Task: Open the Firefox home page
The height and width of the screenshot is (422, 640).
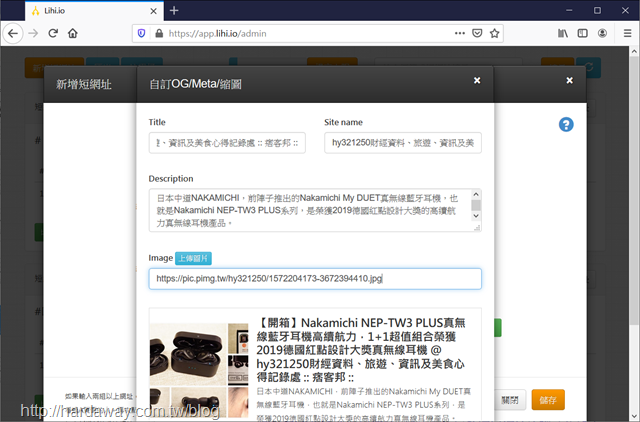Action: [73, 33]
